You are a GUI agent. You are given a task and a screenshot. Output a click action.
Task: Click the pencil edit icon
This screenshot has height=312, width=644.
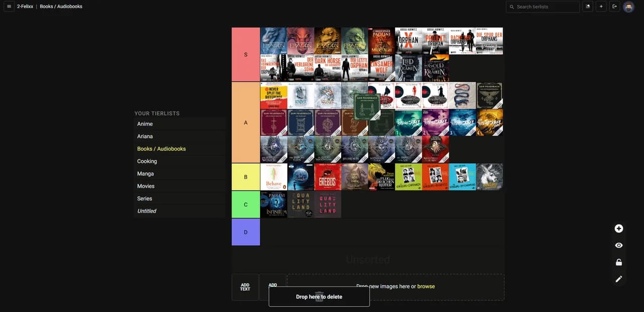click(619, 279)
